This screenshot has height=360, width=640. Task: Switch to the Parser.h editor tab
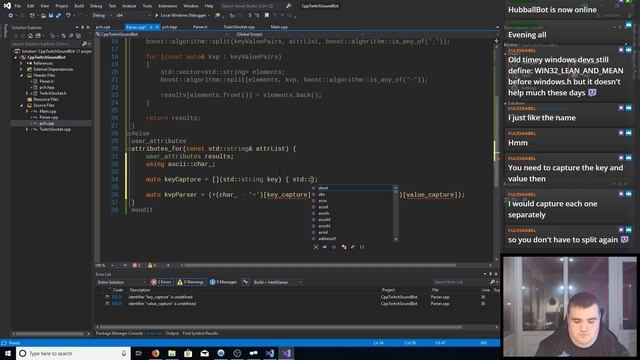200,27
